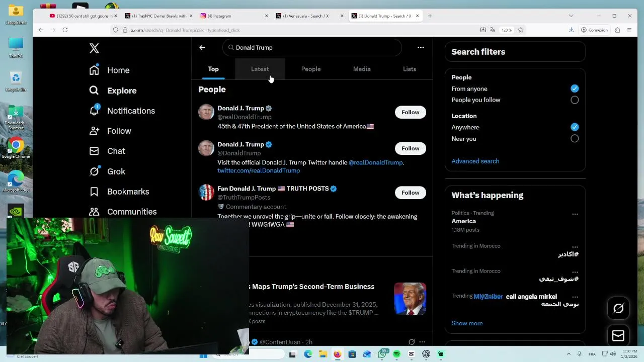Open Google Chrome desktop shortcut
This screenshot has height=362, width=644.
[x=16, y=148]
